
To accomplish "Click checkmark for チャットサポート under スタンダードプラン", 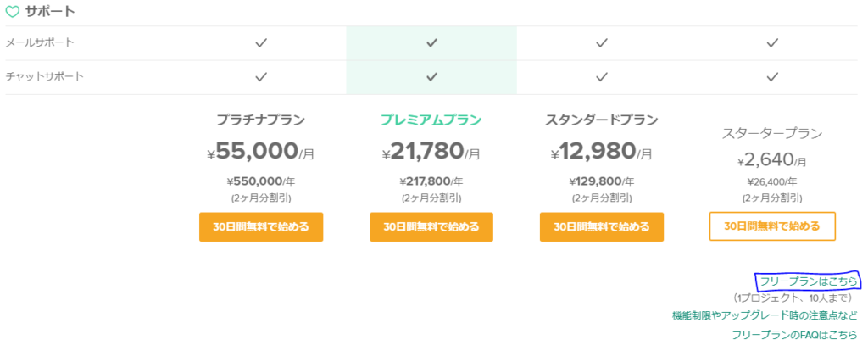I will [x=602, y=77].
